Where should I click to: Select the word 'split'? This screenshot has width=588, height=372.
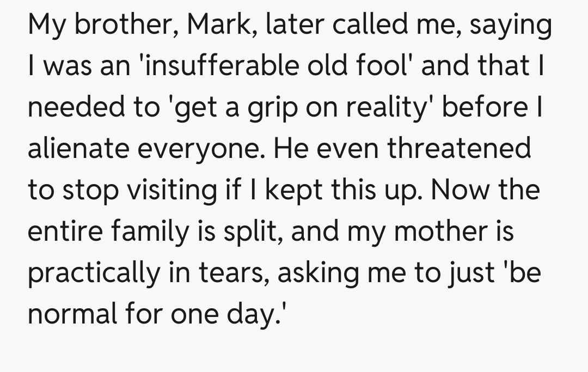251,231
